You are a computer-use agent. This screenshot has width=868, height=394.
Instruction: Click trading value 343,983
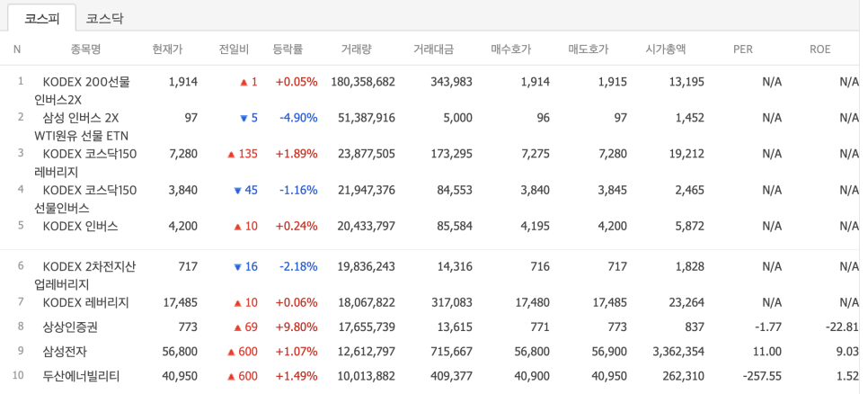click(x=452, y=82)
